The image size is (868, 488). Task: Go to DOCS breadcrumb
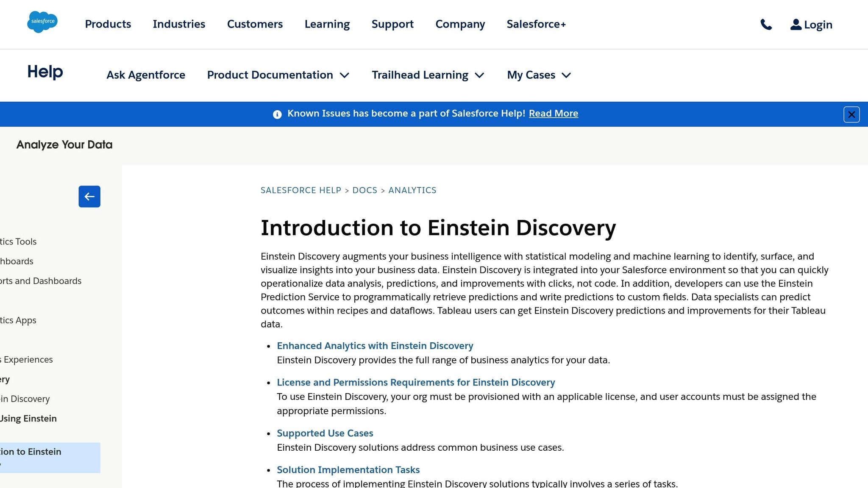[x=365, y=190]
